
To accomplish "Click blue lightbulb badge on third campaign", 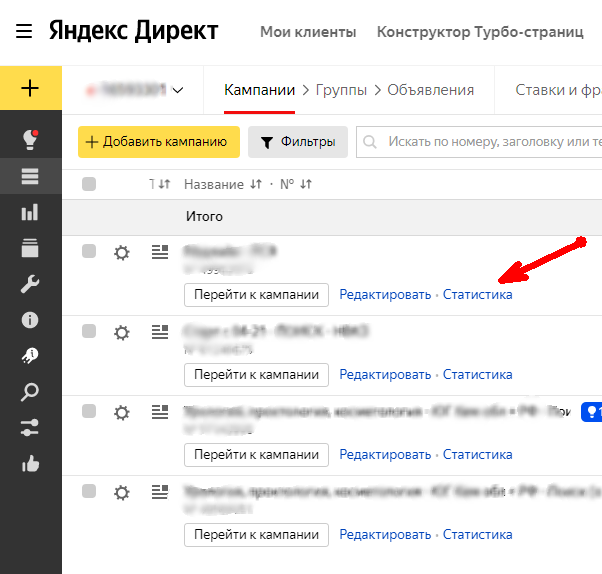I will click(592, 412).
